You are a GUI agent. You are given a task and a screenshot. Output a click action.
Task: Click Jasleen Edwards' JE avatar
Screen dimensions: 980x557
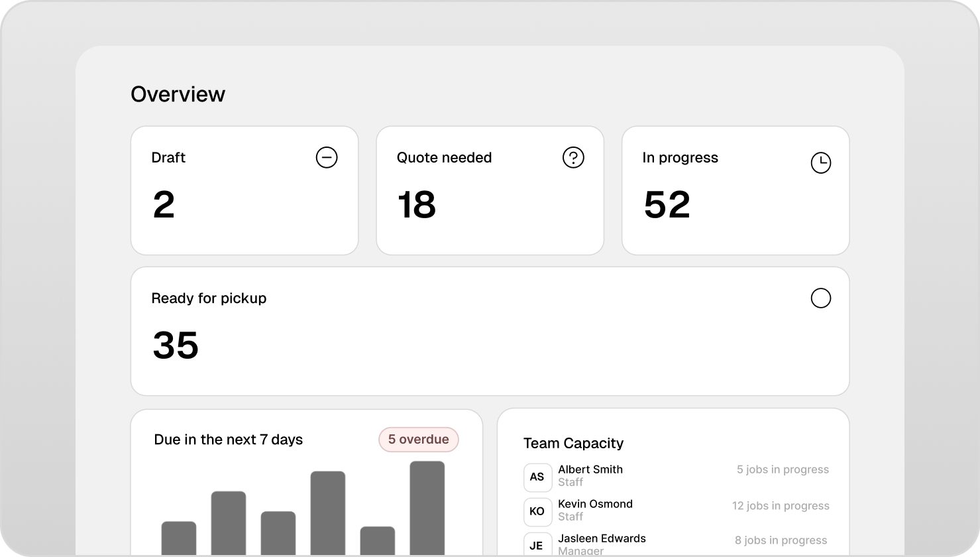pos(537,545)
